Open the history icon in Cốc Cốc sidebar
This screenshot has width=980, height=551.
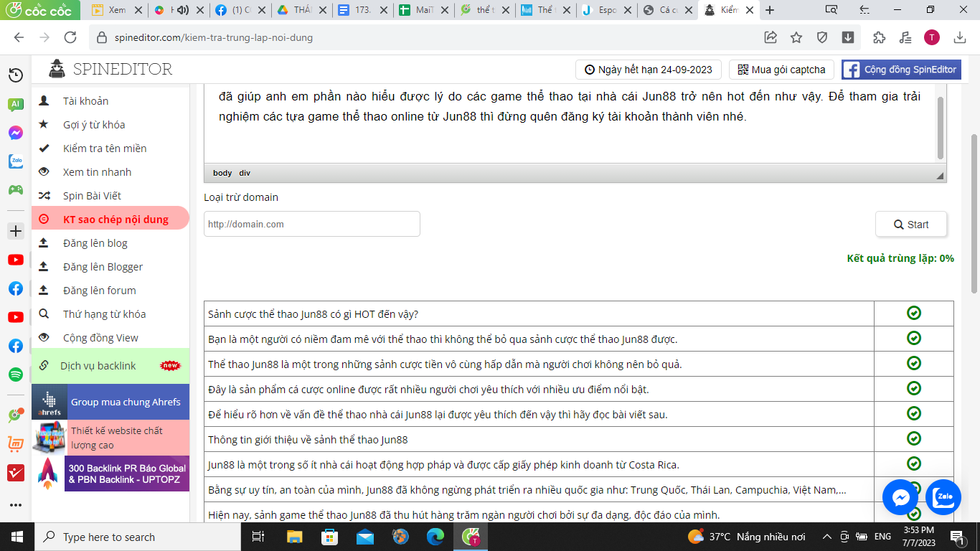coord(16,75)
